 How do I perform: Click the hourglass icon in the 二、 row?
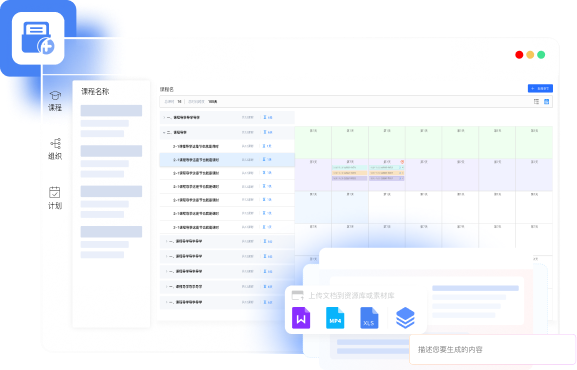265,132
